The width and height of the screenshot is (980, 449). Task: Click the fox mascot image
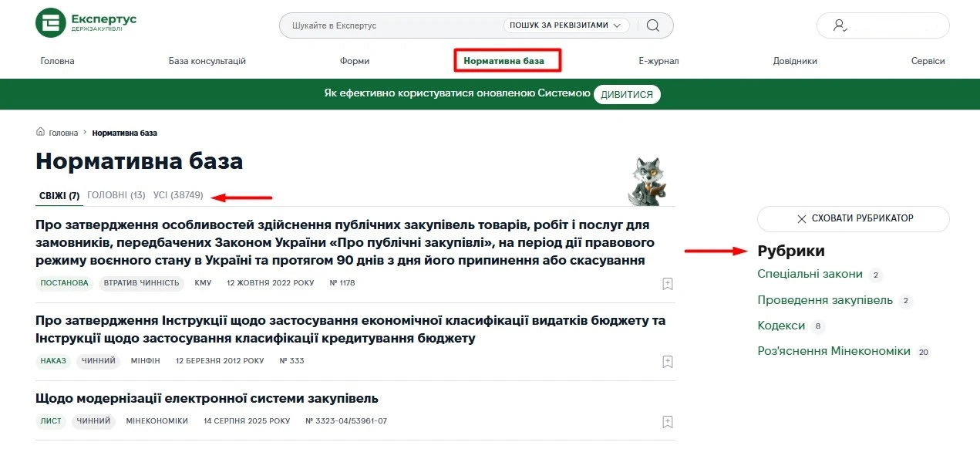point(648,178)
